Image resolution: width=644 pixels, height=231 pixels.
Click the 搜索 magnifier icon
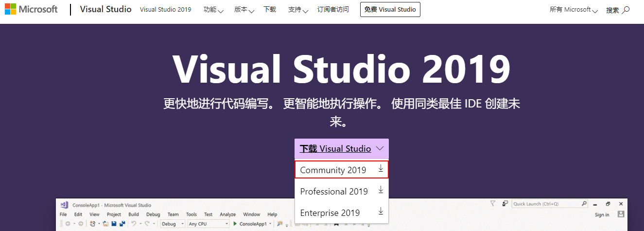625,10
